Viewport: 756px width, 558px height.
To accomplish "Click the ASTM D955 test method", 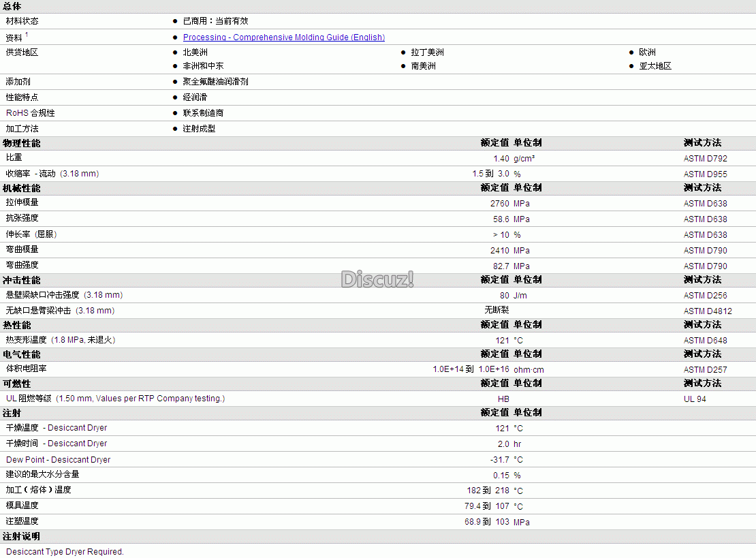I will [x=705, y=174].
